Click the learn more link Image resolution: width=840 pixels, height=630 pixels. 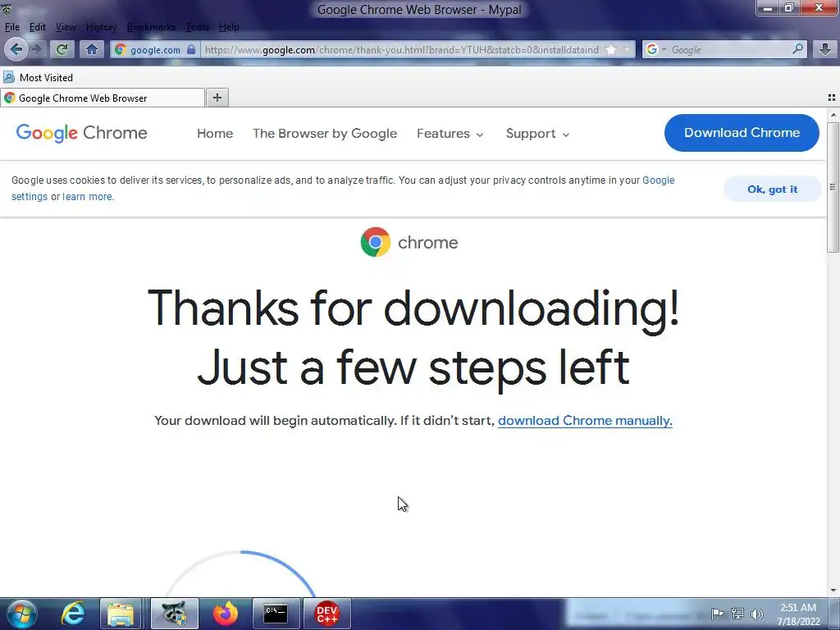click(87, 197)
